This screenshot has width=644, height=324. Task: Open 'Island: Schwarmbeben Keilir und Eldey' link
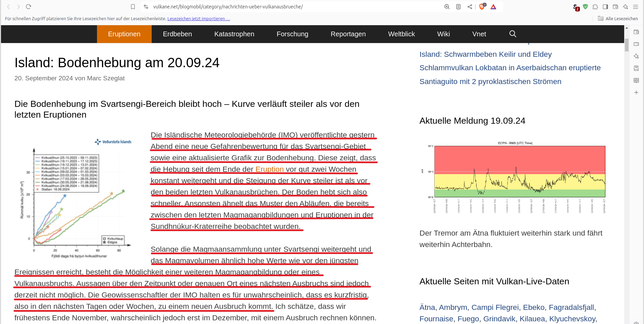point(486,54)
